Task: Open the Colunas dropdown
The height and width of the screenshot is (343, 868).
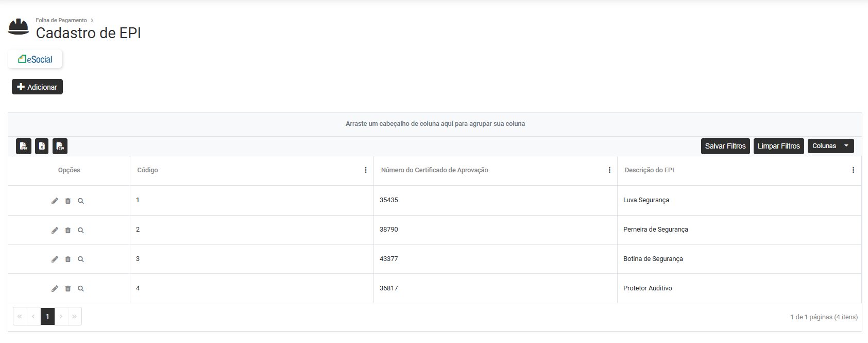Action: tap(830, 146)
